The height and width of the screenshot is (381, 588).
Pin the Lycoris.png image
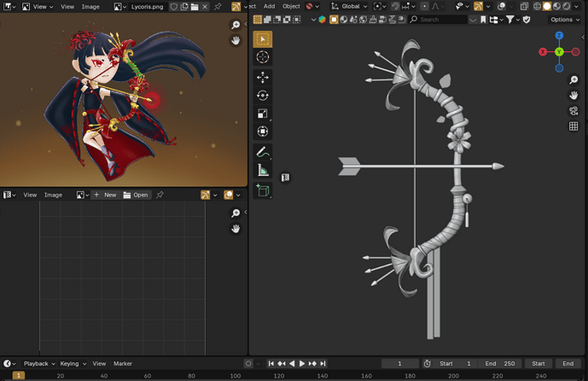[218, 6]
